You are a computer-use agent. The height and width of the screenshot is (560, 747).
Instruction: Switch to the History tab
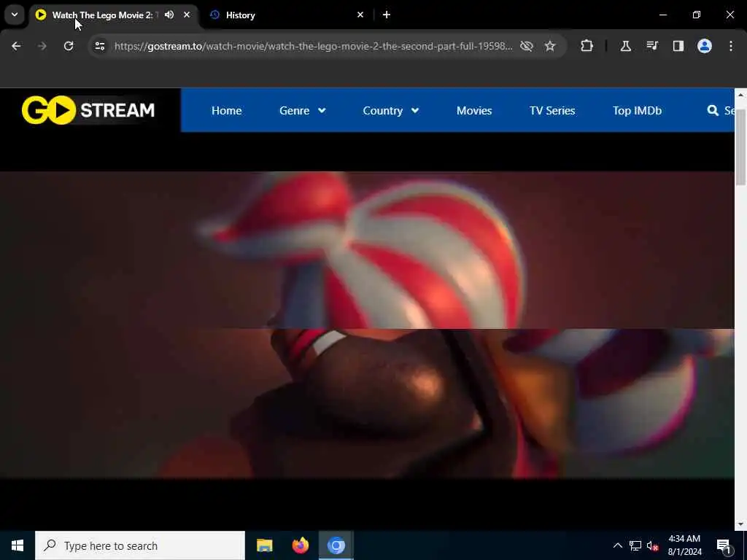pyautogui.click(x=286, y=15)
